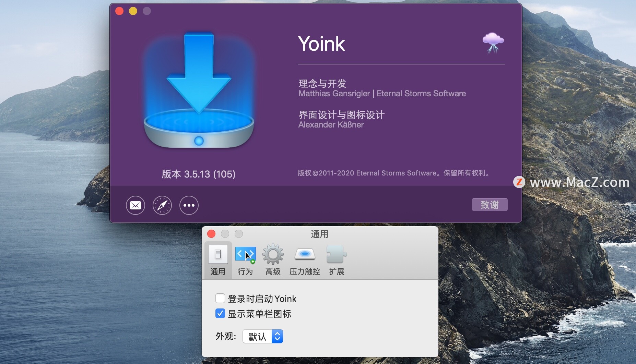Screen dimensions: 636x364
Task: Close the 通用 preferences window
Action: point(211,234)
